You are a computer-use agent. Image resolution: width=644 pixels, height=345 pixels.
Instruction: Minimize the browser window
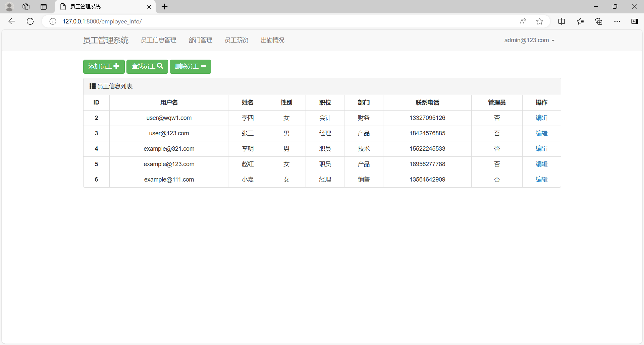pyautogui.click(x=596, y=7)
